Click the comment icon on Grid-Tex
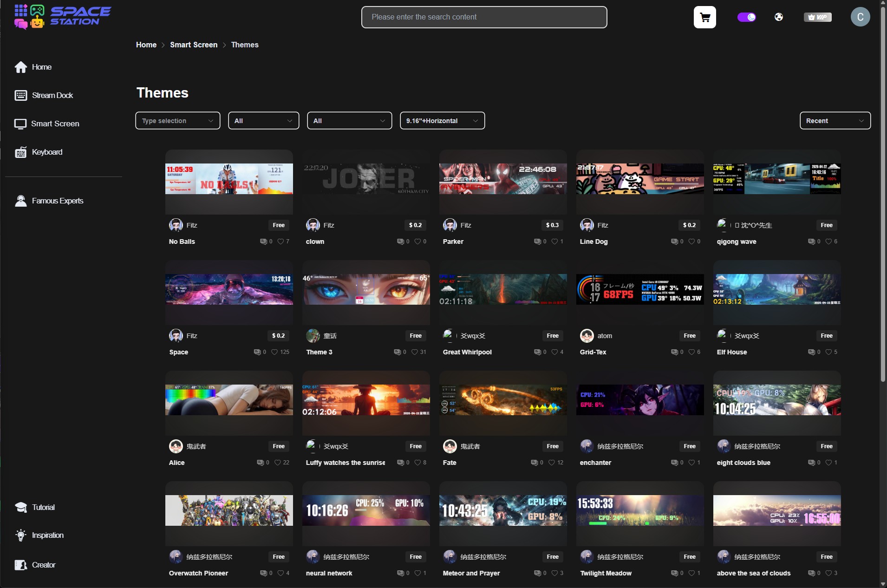887x588 pixels. 674,352
